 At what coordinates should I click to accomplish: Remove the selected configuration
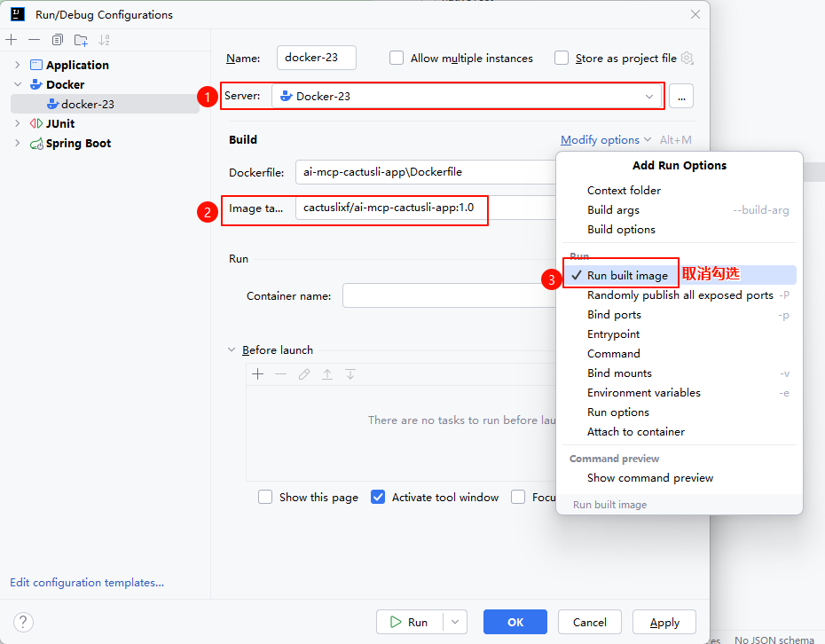[x=35, y=39]
